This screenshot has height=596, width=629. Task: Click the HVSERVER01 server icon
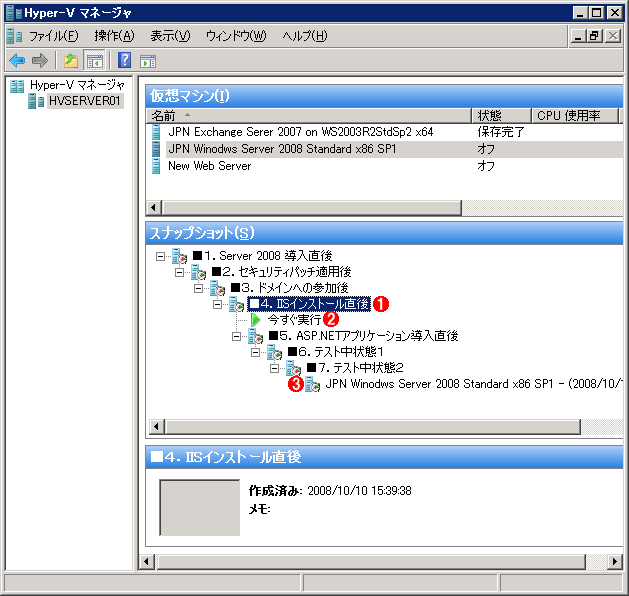pos(36,101)
